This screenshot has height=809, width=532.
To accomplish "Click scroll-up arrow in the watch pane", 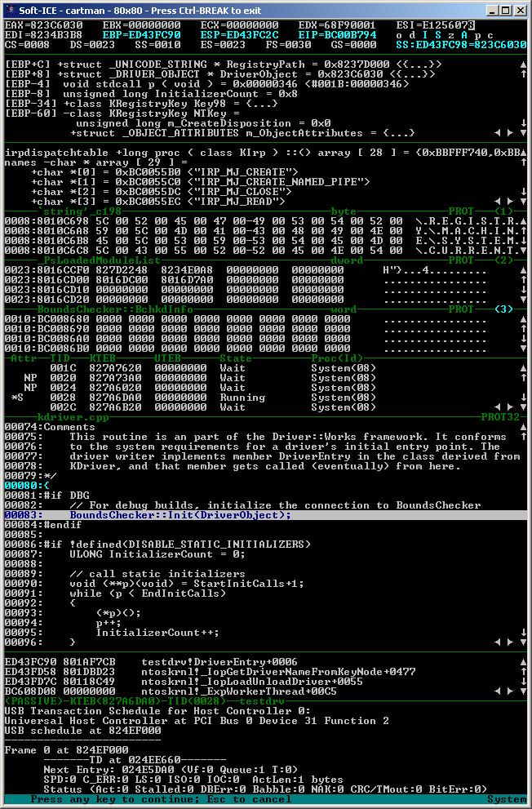I will click(x=523, y=162).
